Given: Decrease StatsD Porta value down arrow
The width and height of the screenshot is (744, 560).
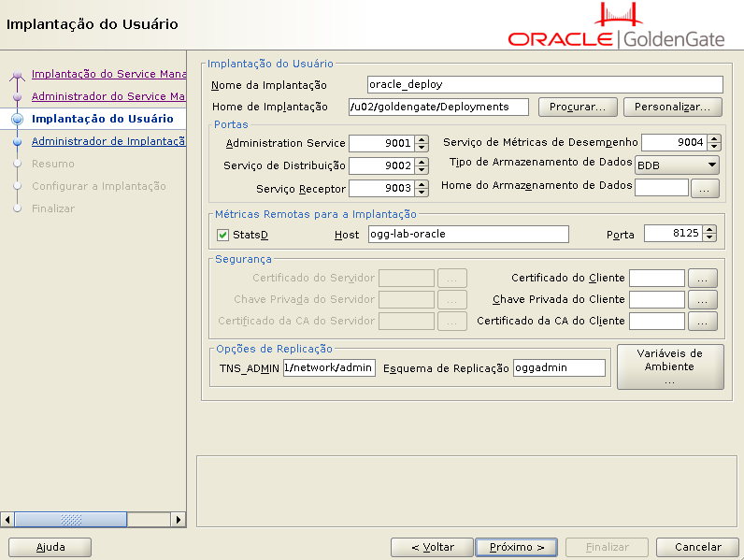Looking at the screenshot, I should pos(709,237).
